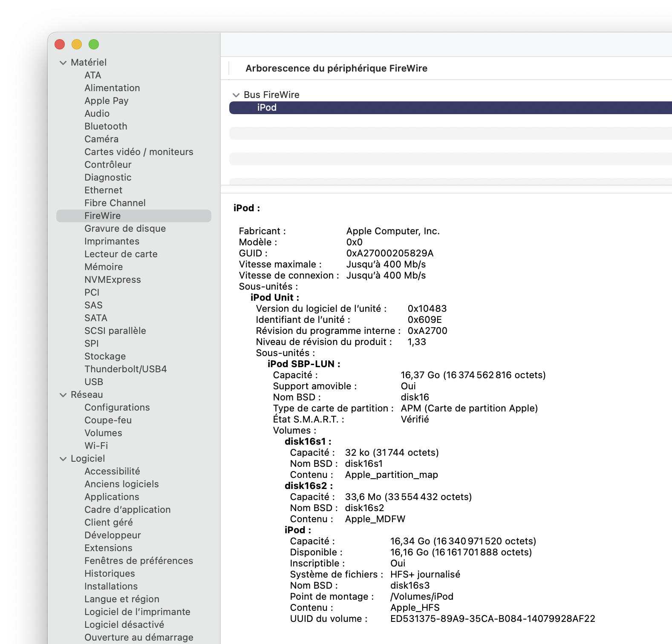Open Client géré category
Screen dimensions: 672x644
click(109, 523)
